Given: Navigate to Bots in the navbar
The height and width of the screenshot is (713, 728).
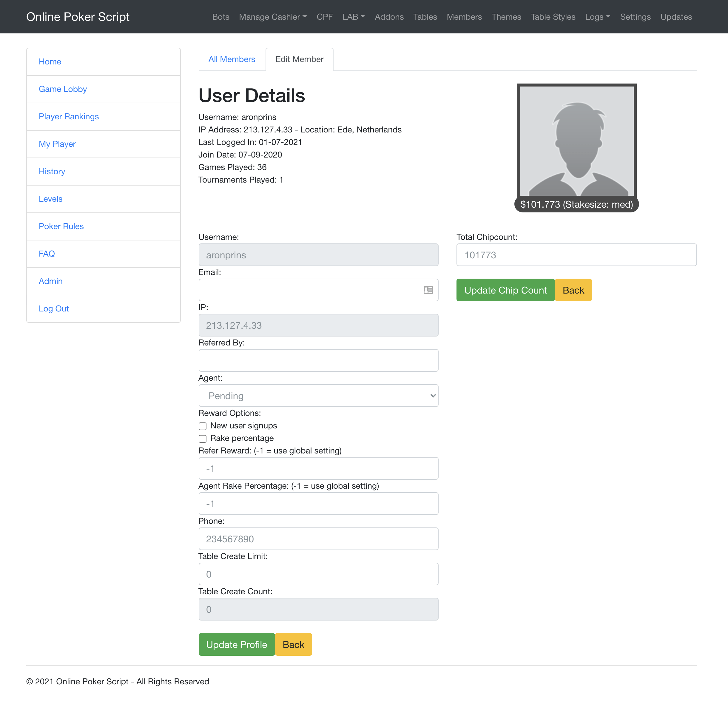Looking at the screenshot, I should tap(220, 17).
